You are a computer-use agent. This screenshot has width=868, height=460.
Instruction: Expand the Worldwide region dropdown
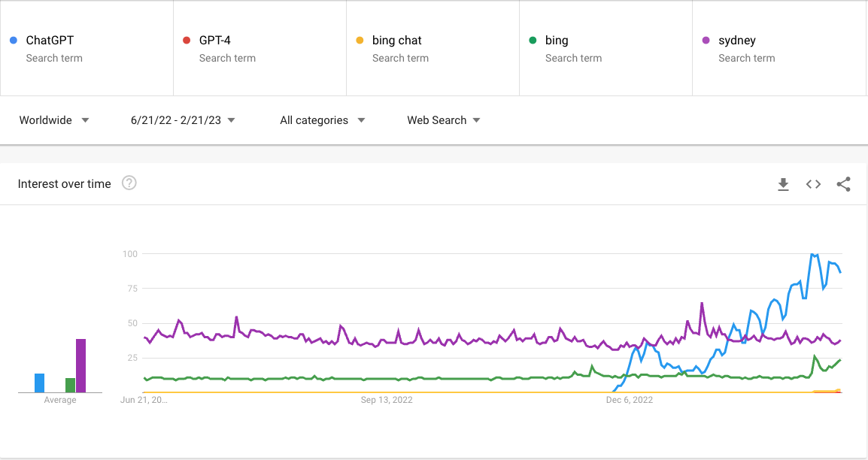point(54,120)
